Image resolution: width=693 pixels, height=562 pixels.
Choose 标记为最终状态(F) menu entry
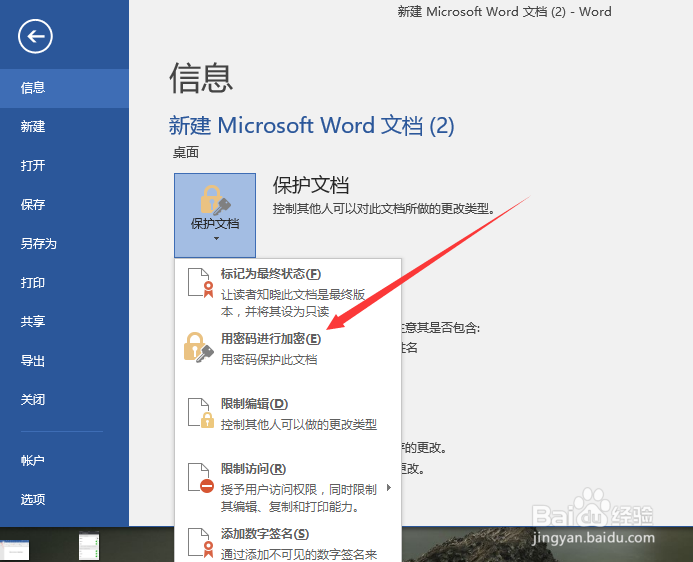pyautogui.click(x=288, y=292)
